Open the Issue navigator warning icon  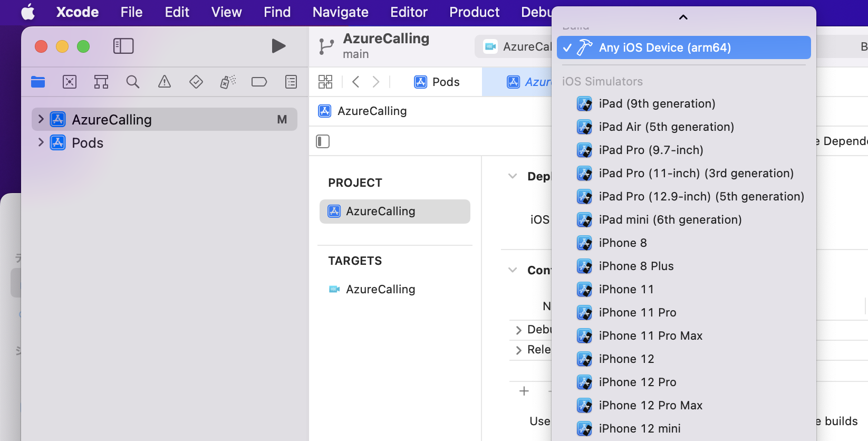165,82
